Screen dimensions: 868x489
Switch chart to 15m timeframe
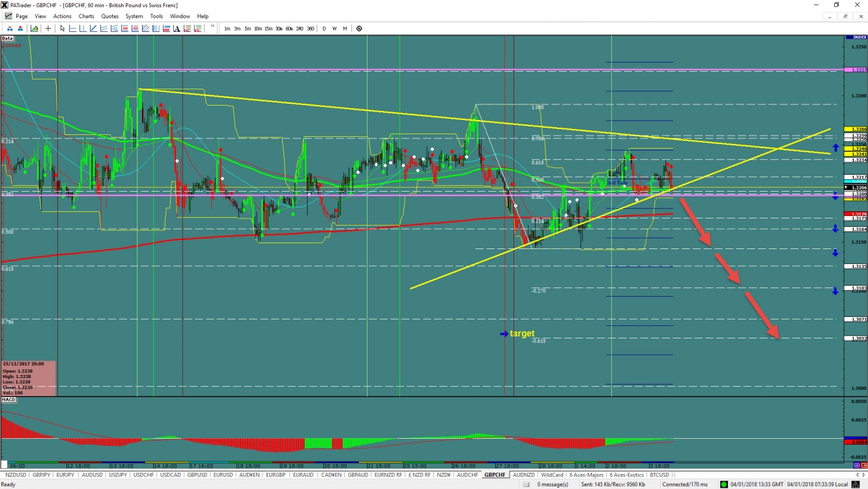[x=268, y=28]
